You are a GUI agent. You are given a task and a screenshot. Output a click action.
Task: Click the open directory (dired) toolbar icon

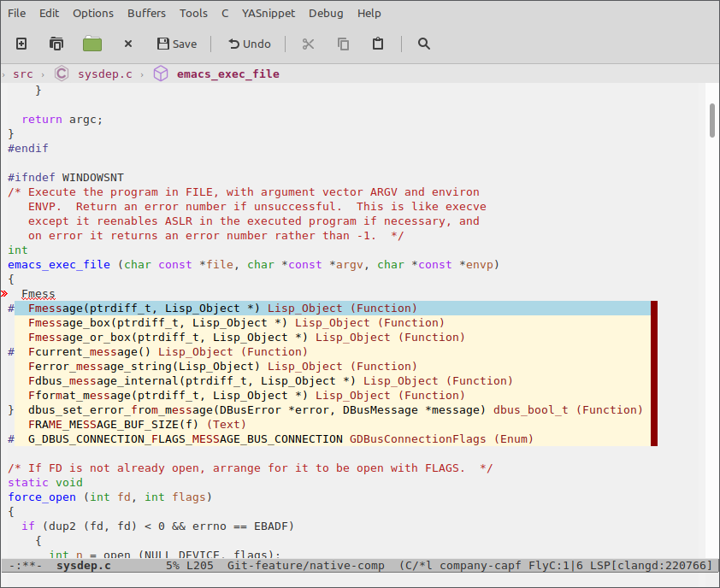tap(56, 44)
